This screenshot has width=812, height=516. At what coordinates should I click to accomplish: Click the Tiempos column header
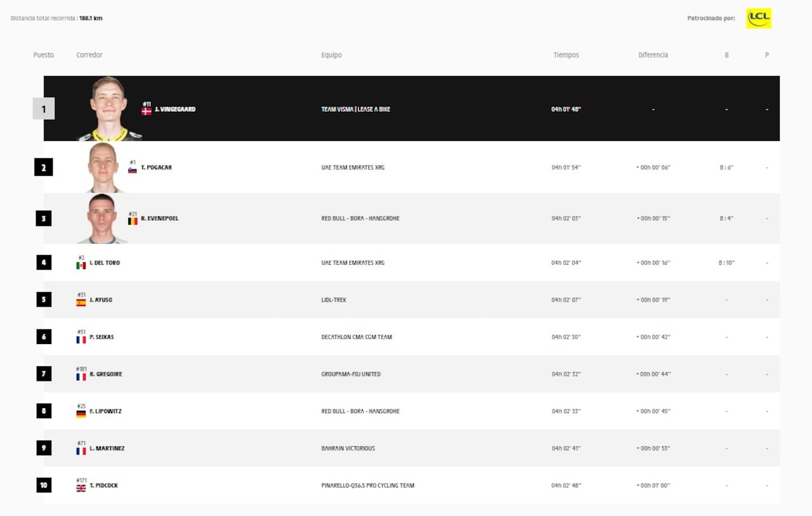566,55
